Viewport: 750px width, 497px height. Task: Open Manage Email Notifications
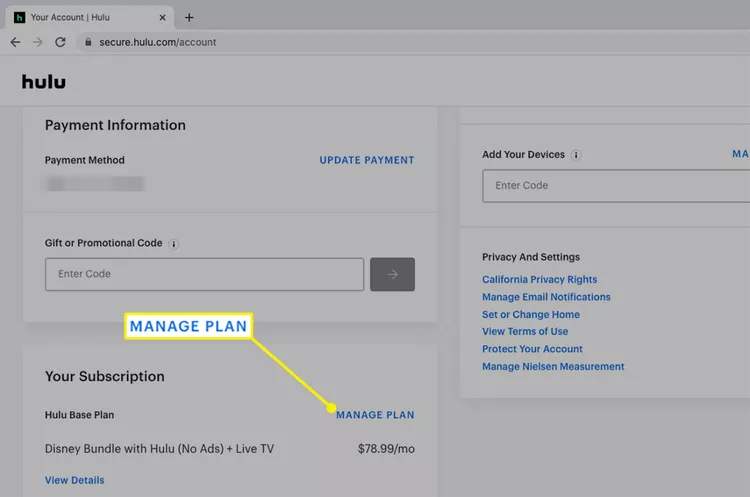546,297
